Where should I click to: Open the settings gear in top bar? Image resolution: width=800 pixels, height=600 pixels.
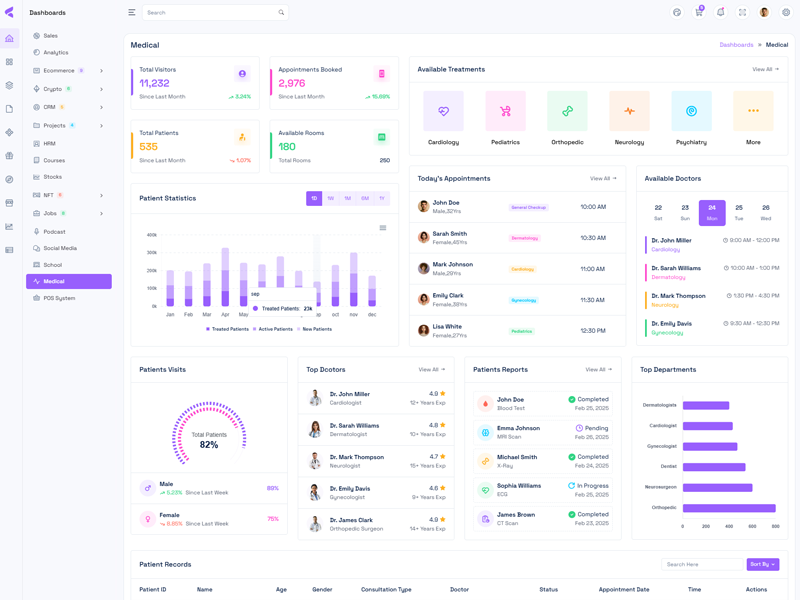(x=786, y=13)
